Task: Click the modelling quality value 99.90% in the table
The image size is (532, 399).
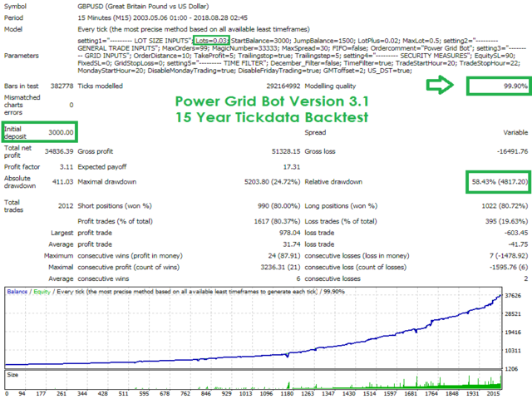Action: (515, 86)
